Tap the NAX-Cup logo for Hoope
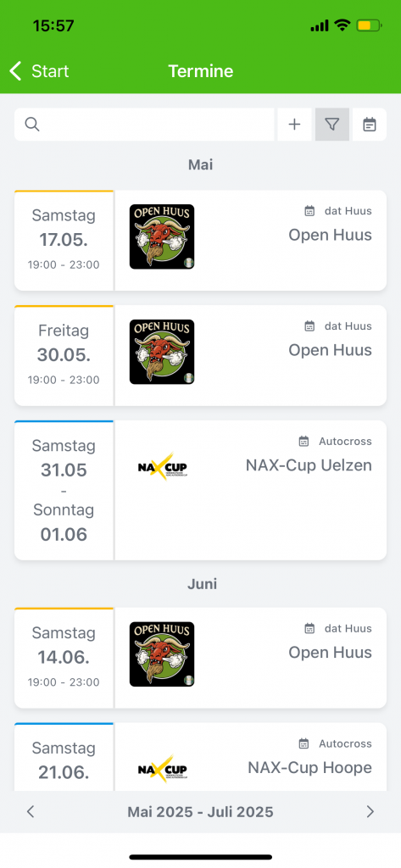 pyautogui.click(x=162, y=770)
